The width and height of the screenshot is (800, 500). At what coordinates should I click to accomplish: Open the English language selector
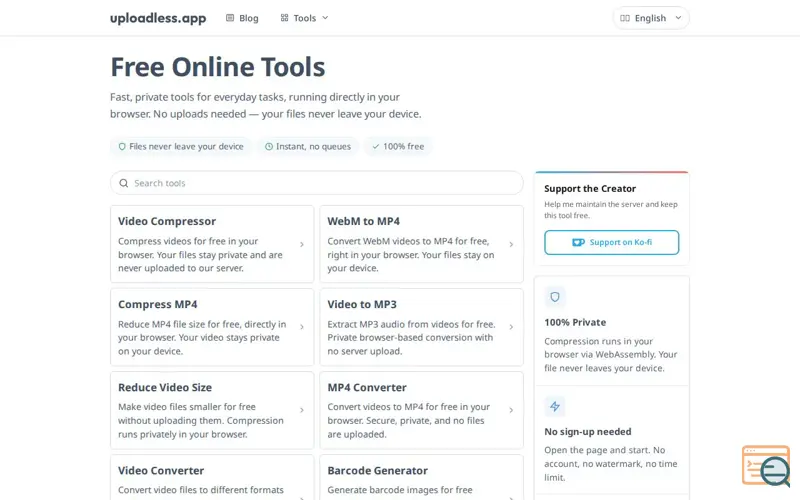tap(651, 18)
